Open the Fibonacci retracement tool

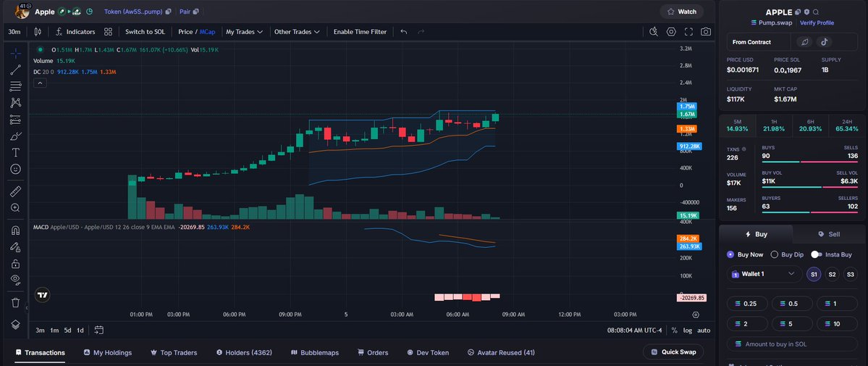click(x=15, y=86)
